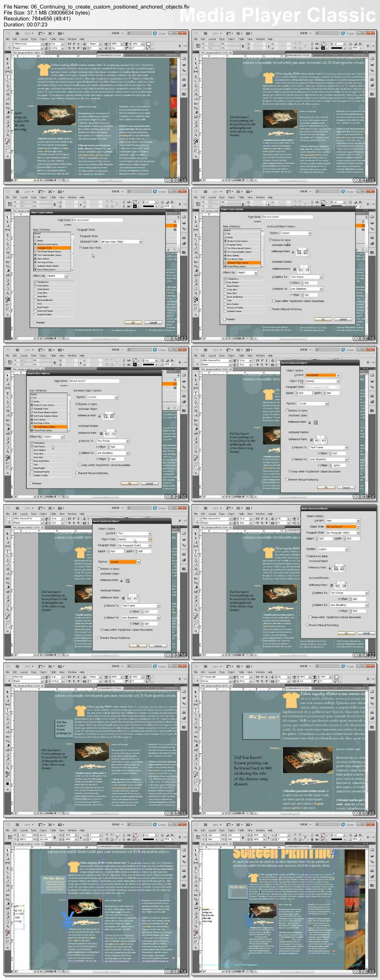Click black fill swatch in 00:01:42 control bar
Screen dimensions: 380x980
click(134, 206)
